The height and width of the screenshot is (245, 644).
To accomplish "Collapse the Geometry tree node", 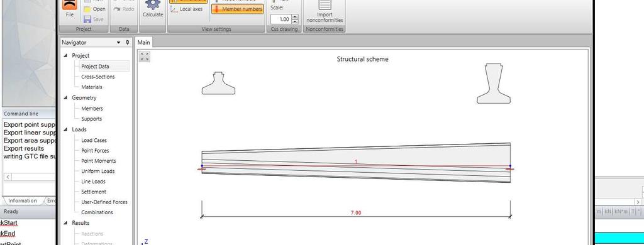I will (65, 97).
